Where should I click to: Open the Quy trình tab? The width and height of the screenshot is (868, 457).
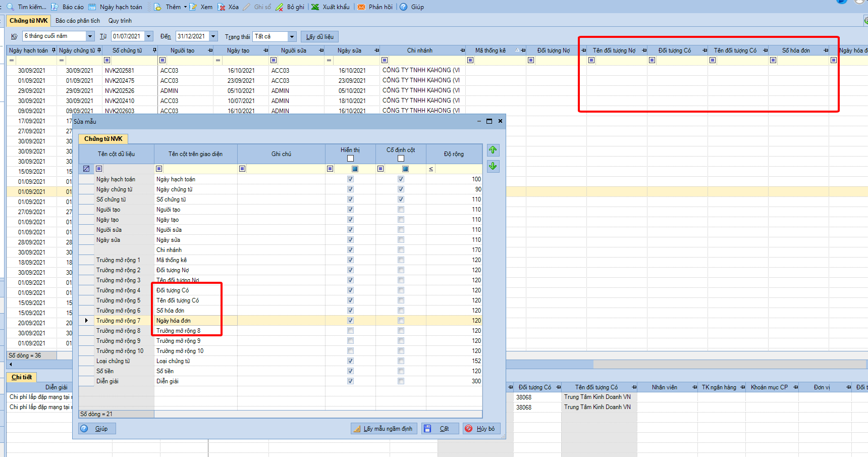tap(120, 21)
